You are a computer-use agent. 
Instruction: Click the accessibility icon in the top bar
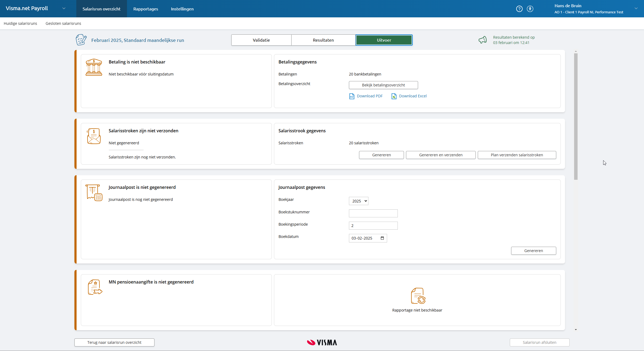(530, 9)
